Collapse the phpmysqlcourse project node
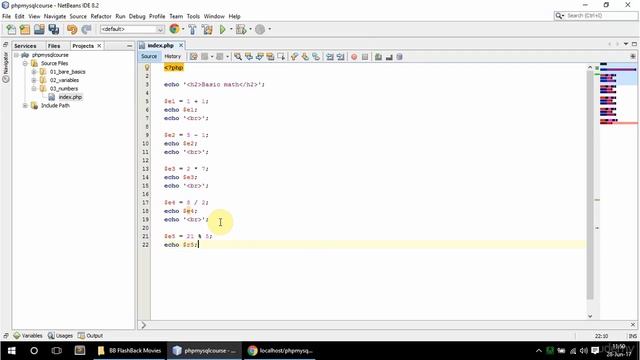 click(16, 55)
